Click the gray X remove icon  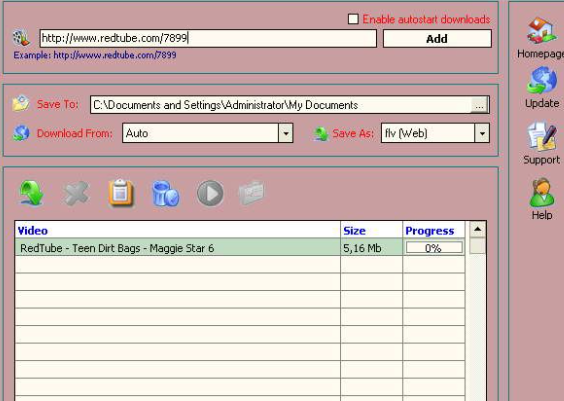[76, 193]
